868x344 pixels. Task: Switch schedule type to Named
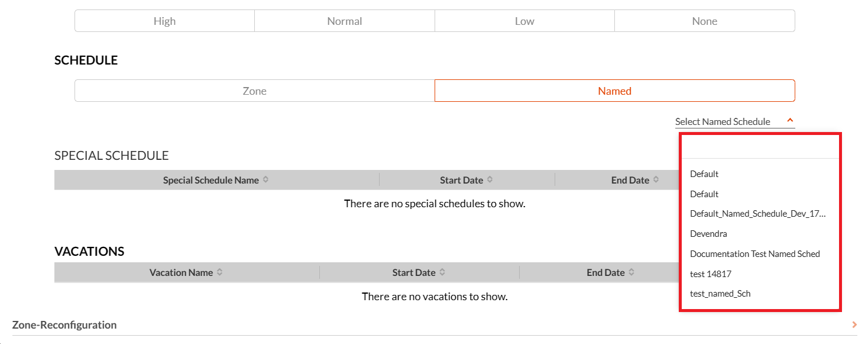[x=615, y=91]
